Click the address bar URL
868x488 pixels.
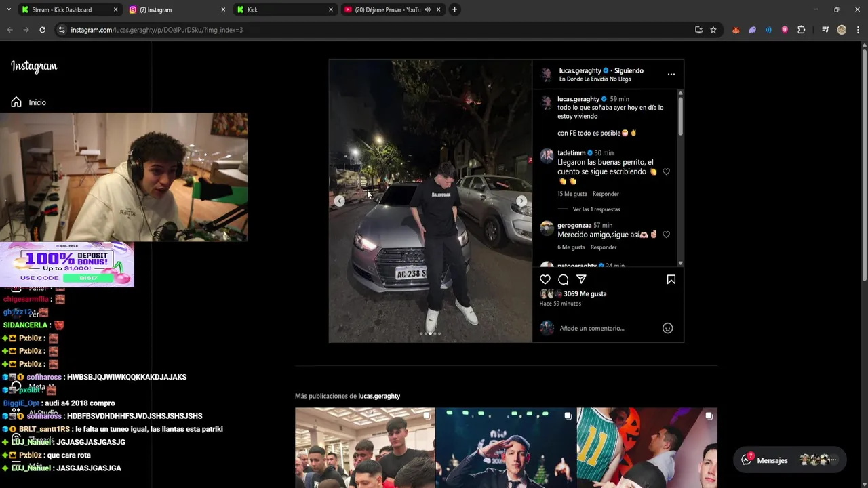[x=157, y=30]
